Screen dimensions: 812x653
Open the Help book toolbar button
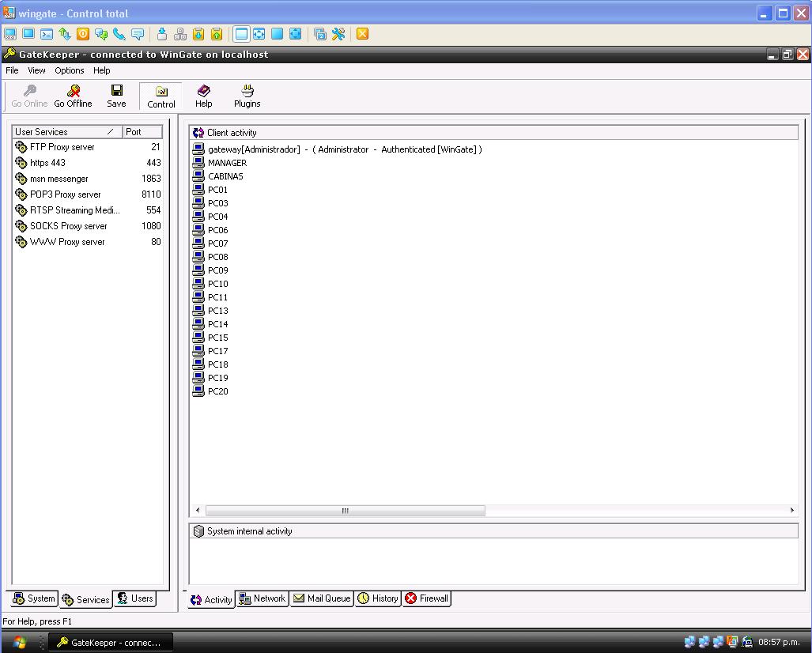pos(203,96)
